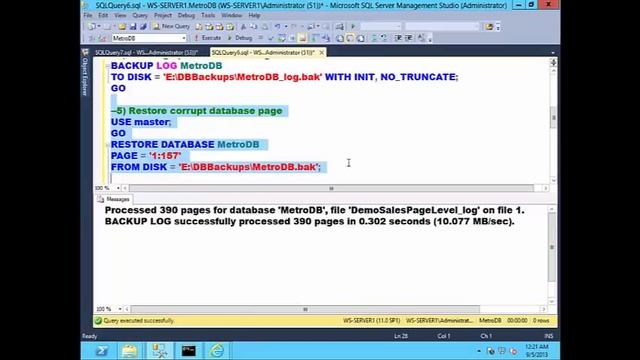Click the Execute button
Viewport: 640px width, 360px height.
207,38
